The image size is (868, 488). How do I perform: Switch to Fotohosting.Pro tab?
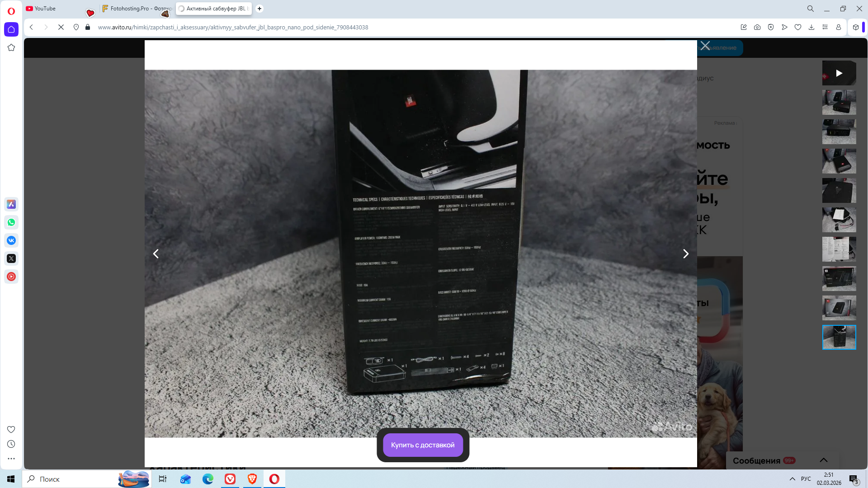pos(136,9)
